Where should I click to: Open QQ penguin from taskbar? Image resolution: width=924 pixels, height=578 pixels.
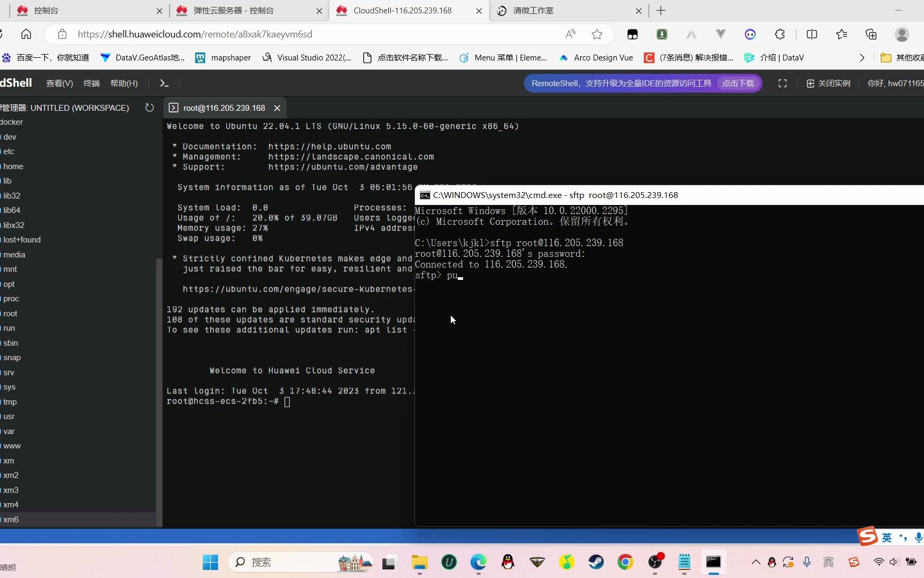[x=508, y=562]
